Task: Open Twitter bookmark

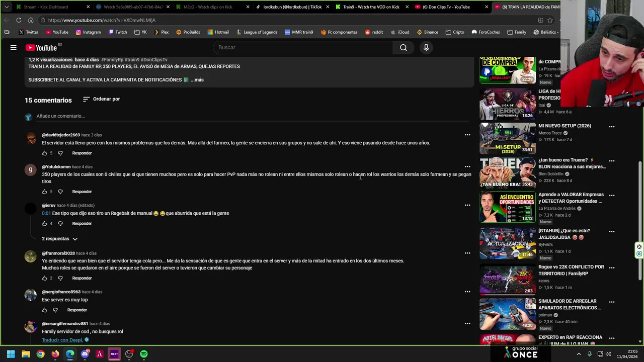Action: [x=28, y=32]
